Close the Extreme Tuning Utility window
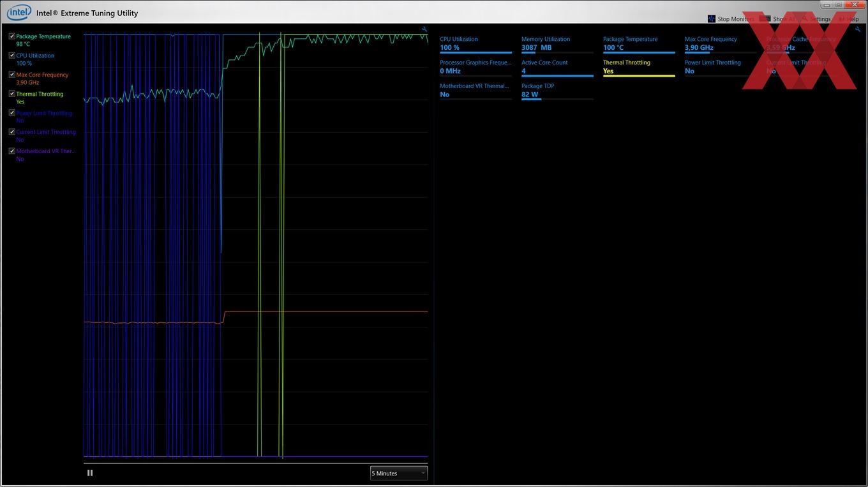This screenshot has height=487, width=868. [x=855, y=5]
